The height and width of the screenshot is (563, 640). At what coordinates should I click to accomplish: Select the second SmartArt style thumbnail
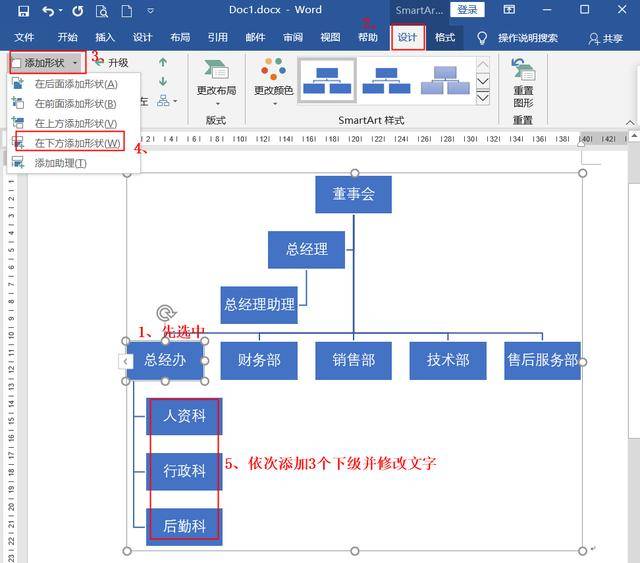[x=386, y=80]
